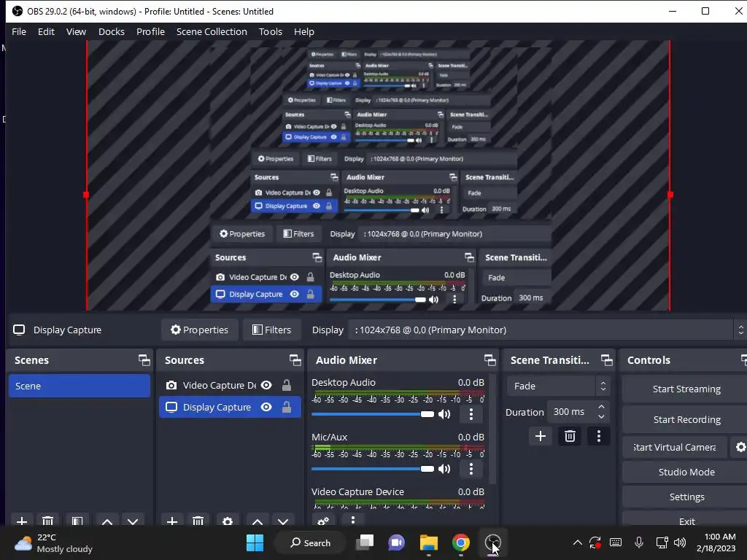Screen dimensions: 747x560
Task: Click the Audio Mixer vertical scrollbar
Action: click(x=492, y=429)
